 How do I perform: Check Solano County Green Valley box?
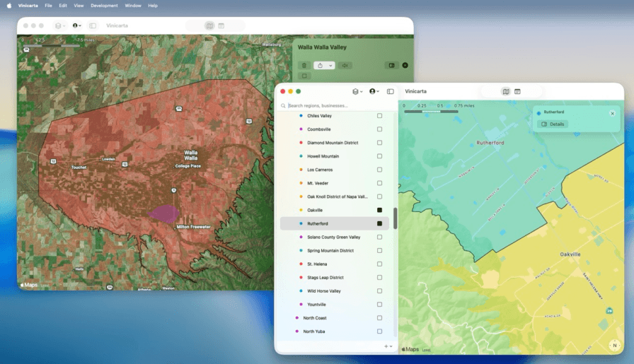point(379,237)
